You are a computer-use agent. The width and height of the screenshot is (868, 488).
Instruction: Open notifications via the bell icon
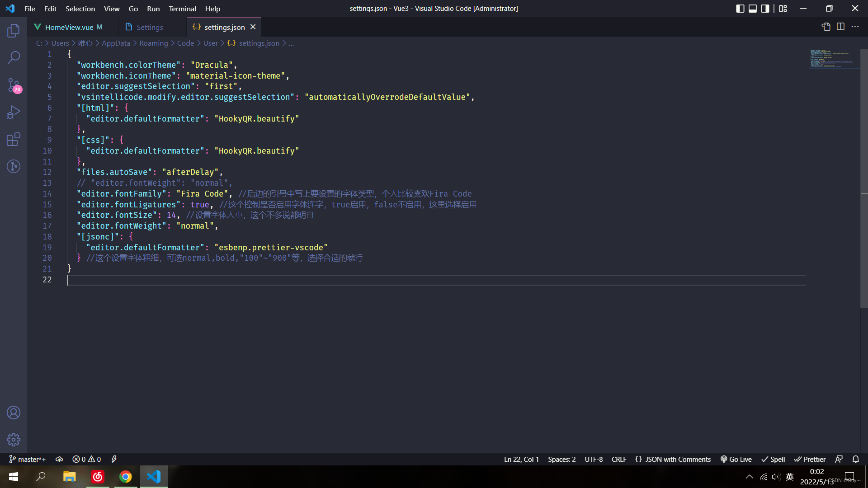coord(856,459)
